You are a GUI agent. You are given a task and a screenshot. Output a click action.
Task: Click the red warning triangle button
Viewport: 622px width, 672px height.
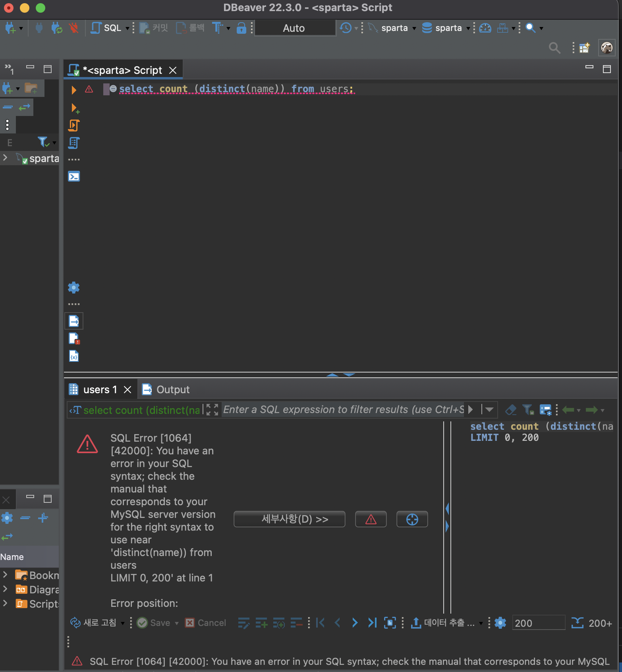click(371, 519)
